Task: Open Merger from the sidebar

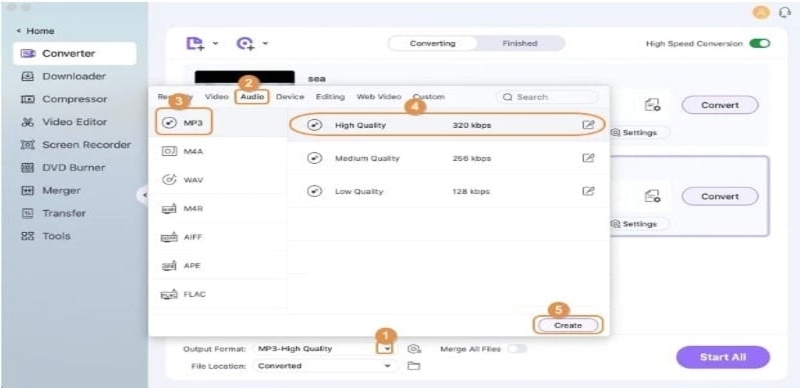Action: coord(74,190)
